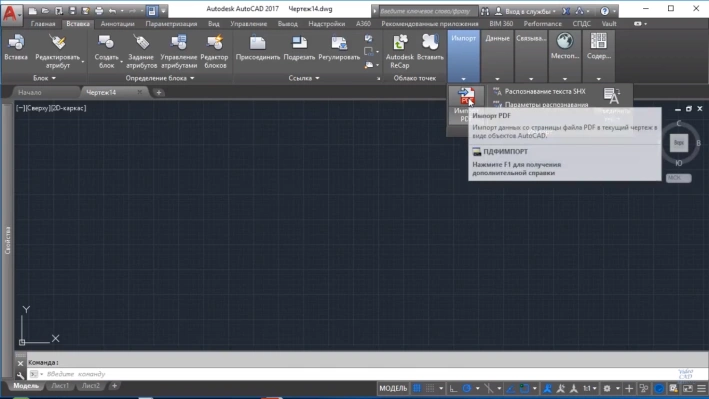This screenshot has height=399, width=709.
Task: Switch to Лист1 layout tab
Action: [60, 386]
